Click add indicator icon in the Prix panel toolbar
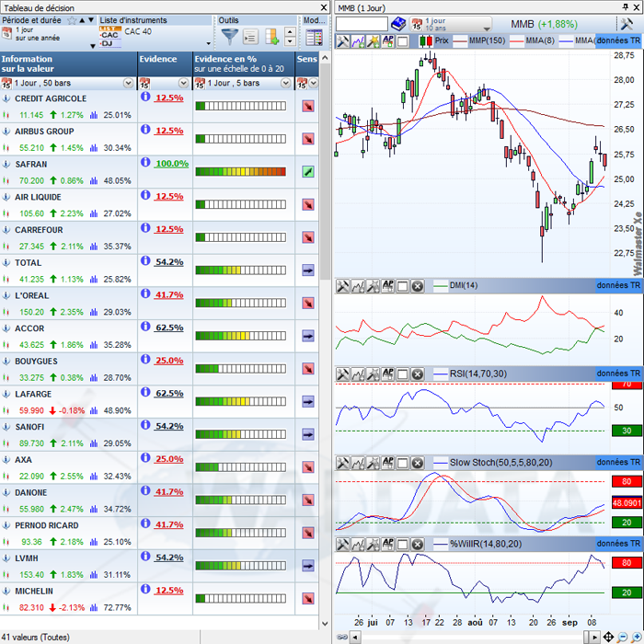 358,41
